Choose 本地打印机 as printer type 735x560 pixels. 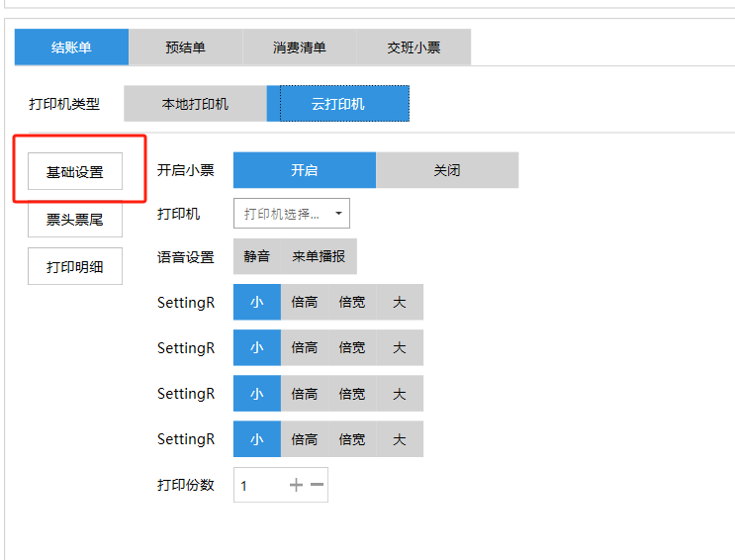[195, 104]
